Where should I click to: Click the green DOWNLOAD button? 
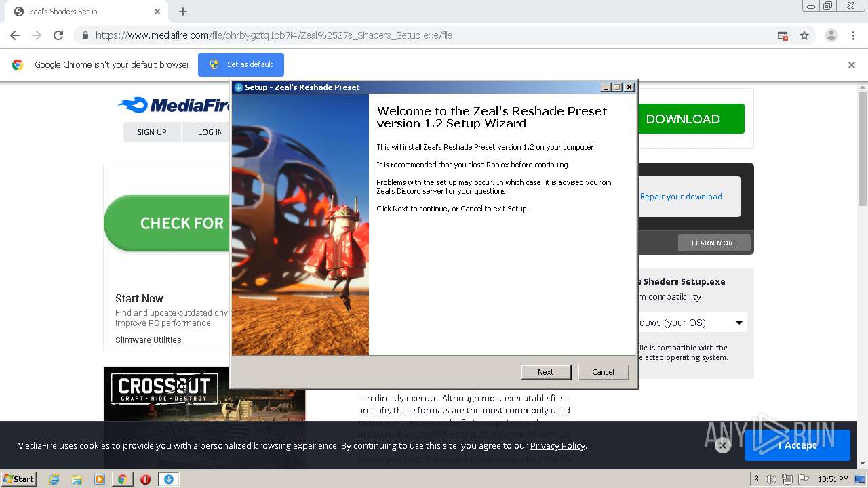[x=691, y=119]
